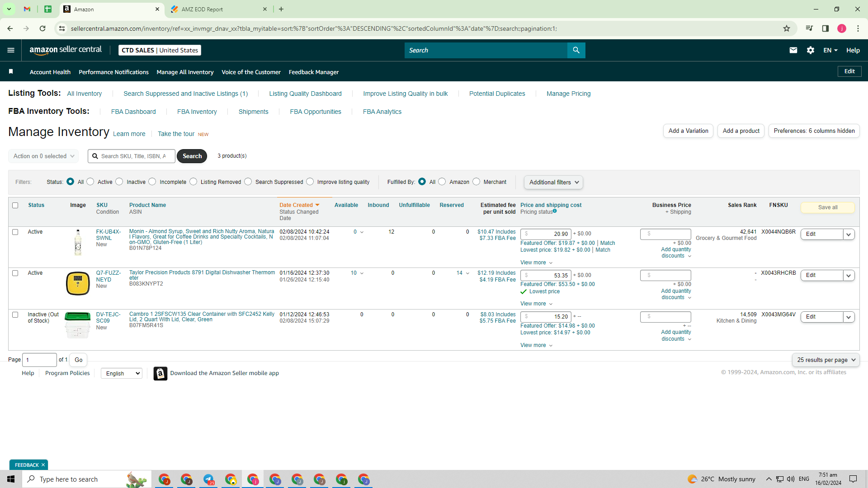This screenshot has width=868, height=488.
Task: Click the Amazon Seller Central logo
Action: 66,50
